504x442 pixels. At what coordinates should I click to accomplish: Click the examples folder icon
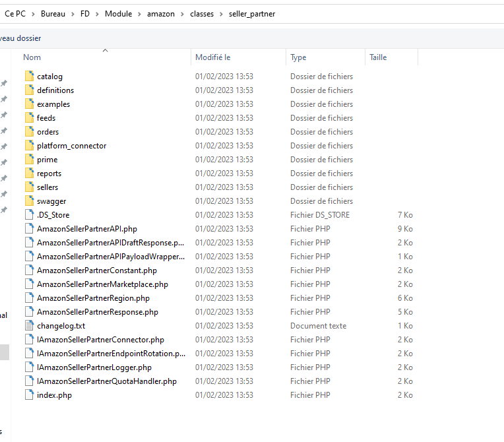click(29, 104)
